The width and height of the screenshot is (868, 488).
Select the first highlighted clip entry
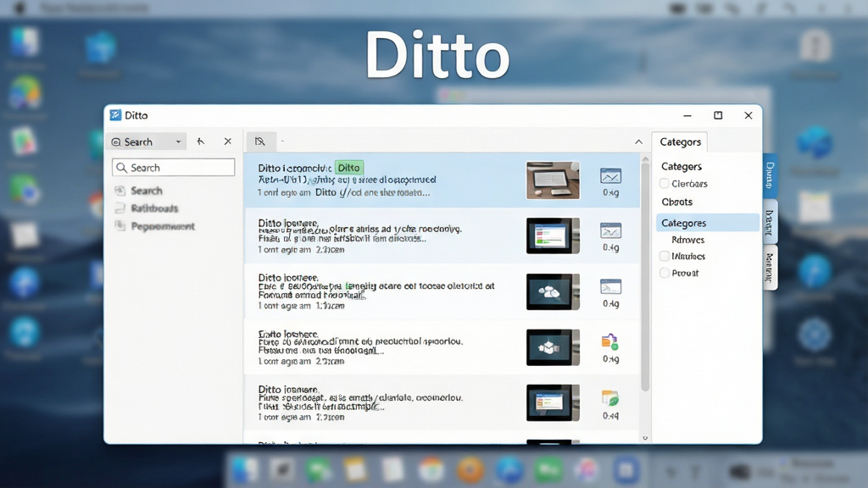point(442,180)
